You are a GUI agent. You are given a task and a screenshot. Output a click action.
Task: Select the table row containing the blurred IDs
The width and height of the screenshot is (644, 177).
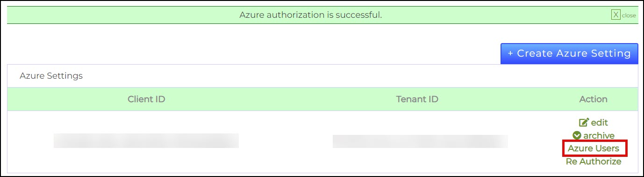pos(322,142)
